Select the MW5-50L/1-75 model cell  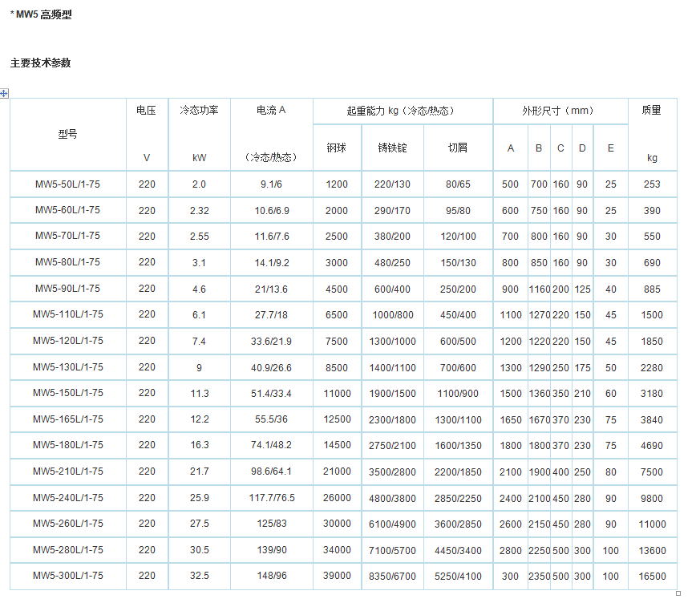coord(67,184)
